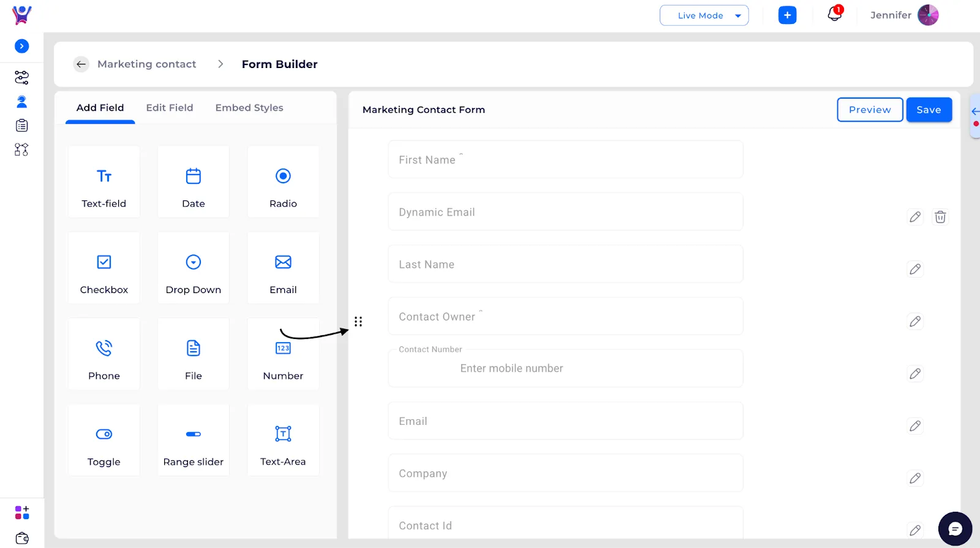Expand the right-edge side panel arrow
Viewport: 980px width, 548px height.
(975, 112)
